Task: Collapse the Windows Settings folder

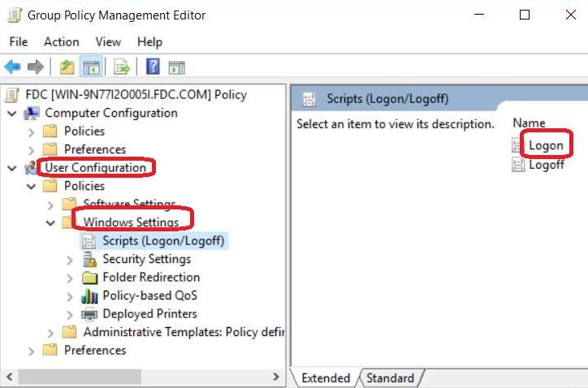Action: pyautogui.click(x=50, y=222)
